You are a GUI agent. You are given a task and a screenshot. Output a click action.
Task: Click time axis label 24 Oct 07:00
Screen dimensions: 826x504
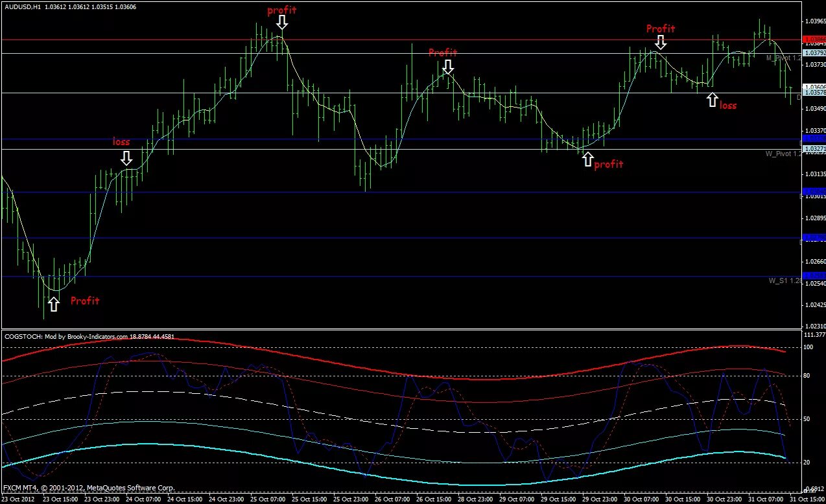pyautogui.click(x=143, y=499)
